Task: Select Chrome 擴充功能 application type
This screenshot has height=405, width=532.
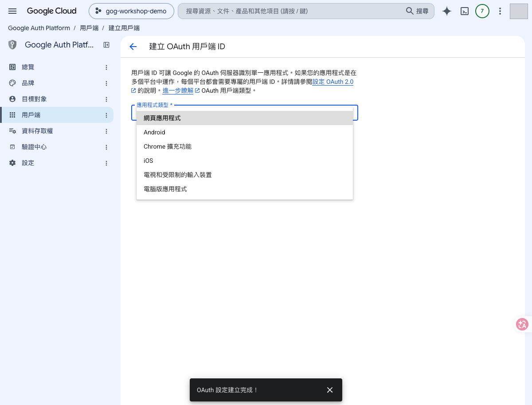Action: pyautogui.click(x=245, y=146)
